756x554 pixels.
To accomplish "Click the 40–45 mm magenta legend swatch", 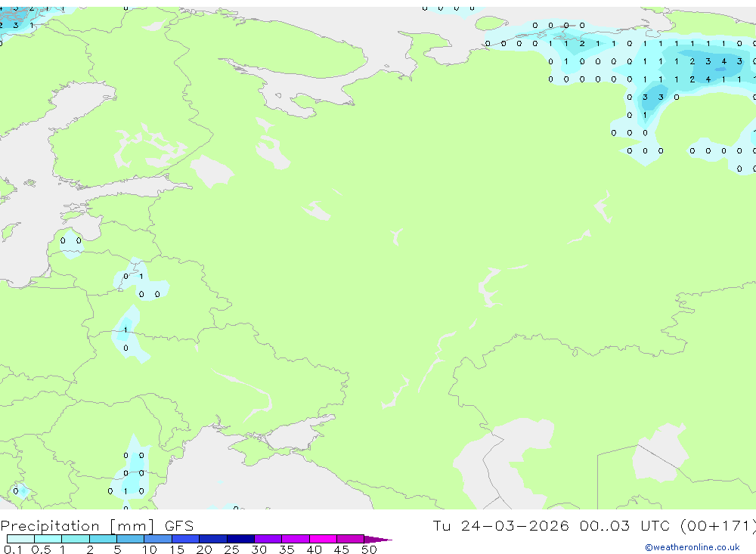I will (323, 539).
